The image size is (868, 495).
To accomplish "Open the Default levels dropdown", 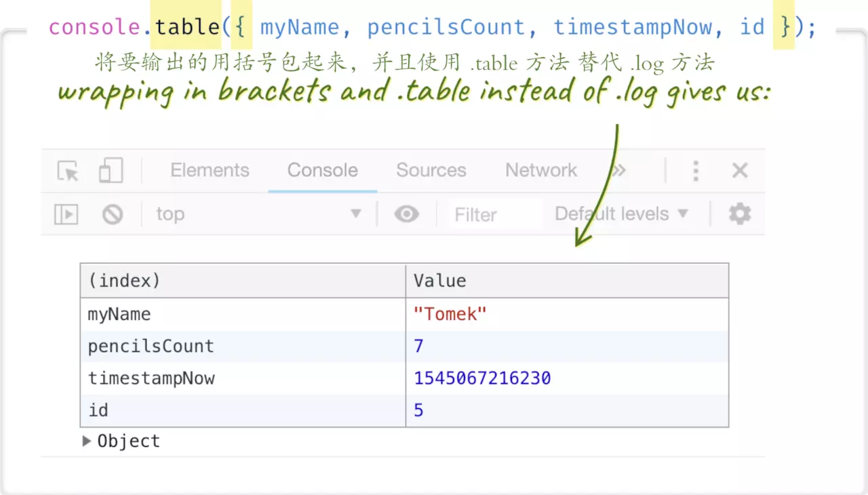I will coord(621,214).
